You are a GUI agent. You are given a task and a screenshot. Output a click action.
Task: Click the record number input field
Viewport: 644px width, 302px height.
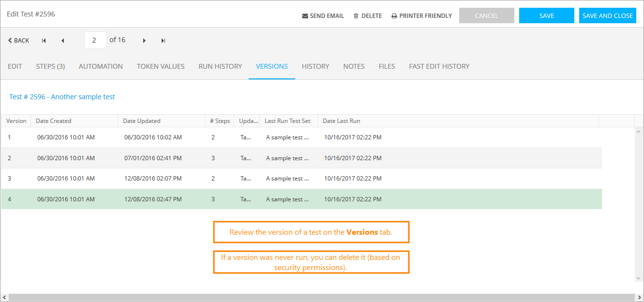click(x=95, y=40)
